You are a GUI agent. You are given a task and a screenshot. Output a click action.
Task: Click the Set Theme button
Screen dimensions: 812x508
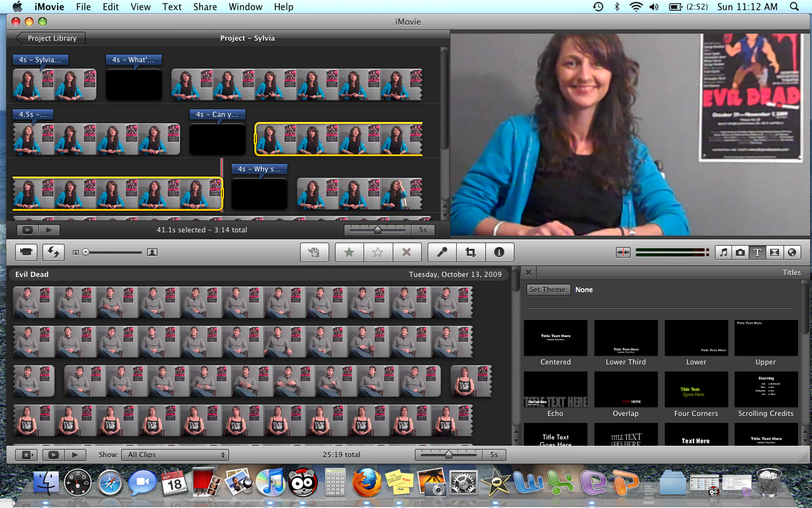point(548,290)
